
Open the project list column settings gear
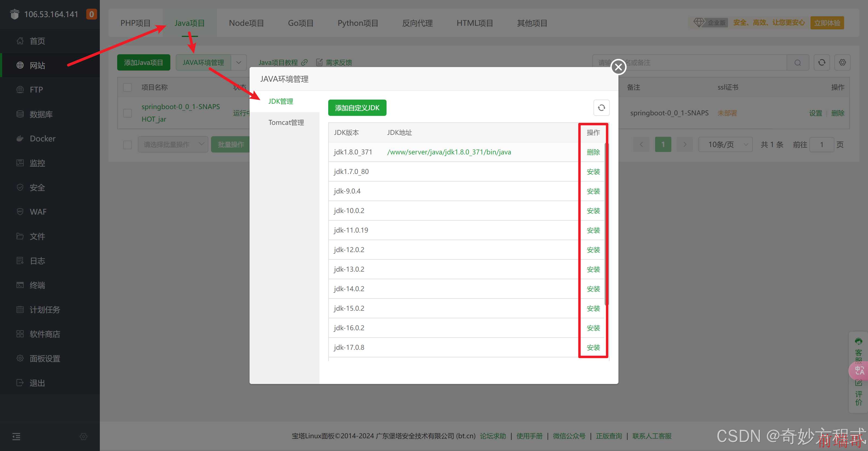pyautogui.click(x=842, y=62)
